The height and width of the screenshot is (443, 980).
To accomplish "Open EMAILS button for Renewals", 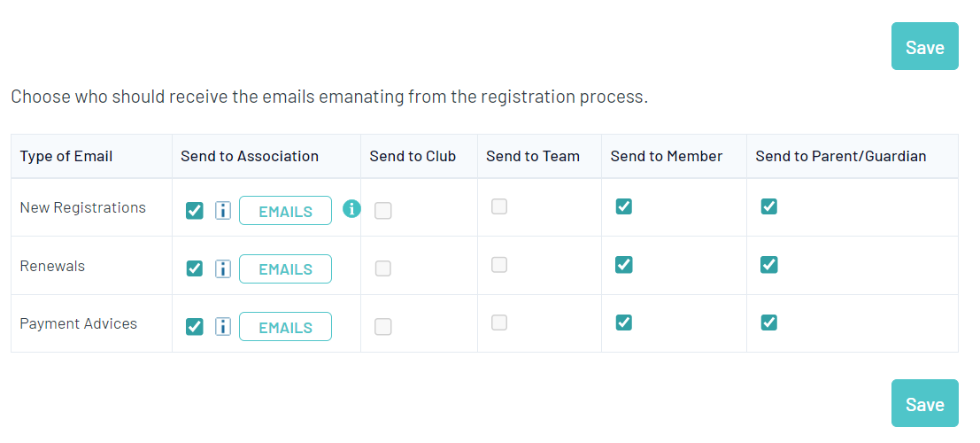I will click(x=285, y=268).
